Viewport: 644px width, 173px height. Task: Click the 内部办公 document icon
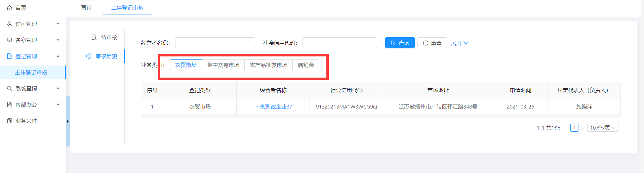coord(9,104)
